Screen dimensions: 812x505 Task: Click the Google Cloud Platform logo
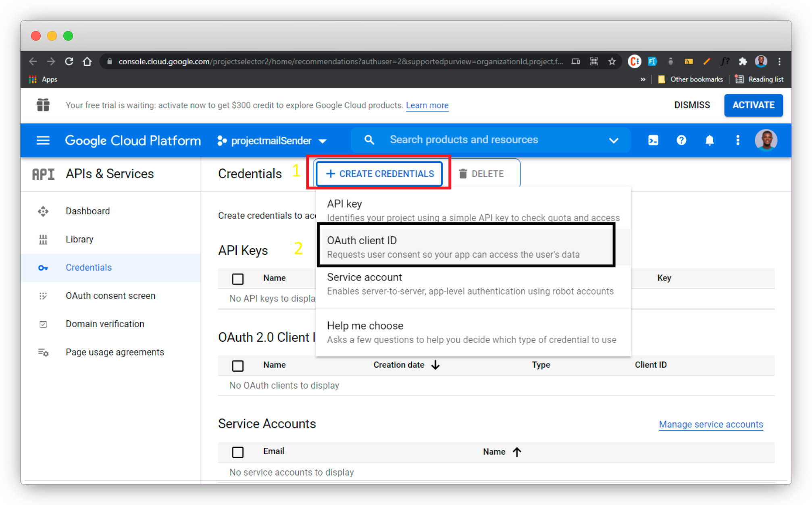[x=133, y=140]
